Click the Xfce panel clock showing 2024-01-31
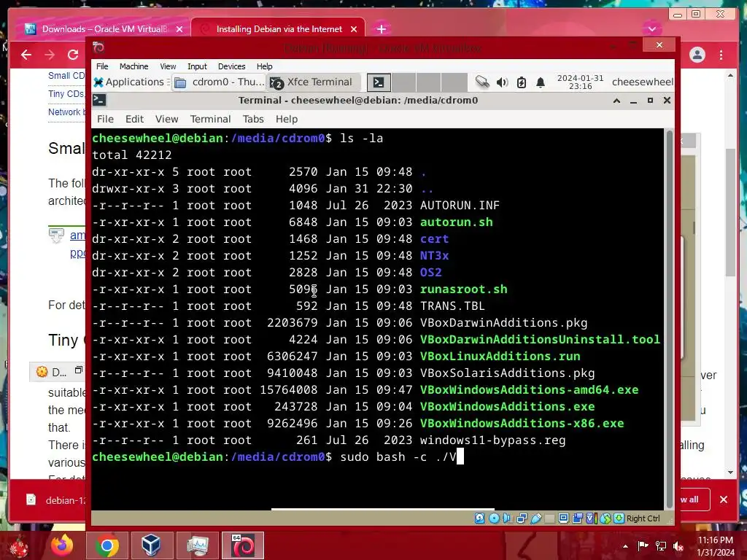This screenshot has width=747, height=560. 580,82
